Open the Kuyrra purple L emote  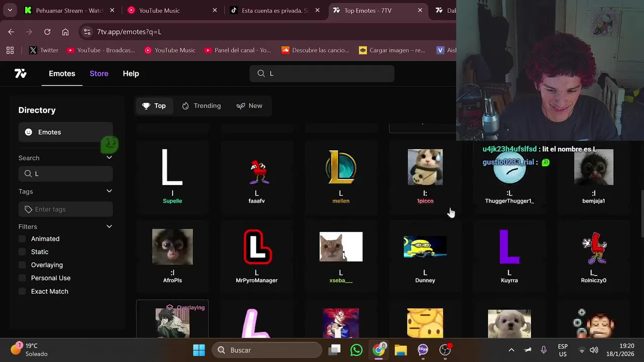[509, 256]
